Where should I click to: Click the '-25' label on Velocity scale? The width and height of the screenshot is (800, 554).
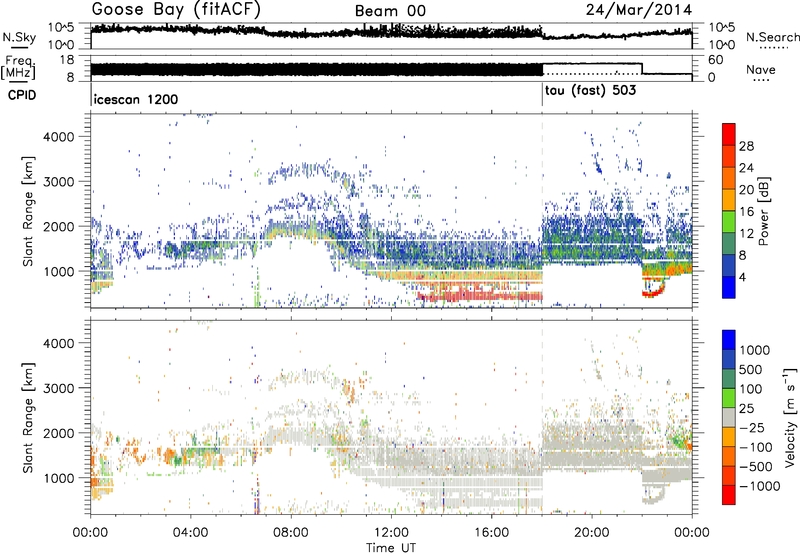coord(753,428)
